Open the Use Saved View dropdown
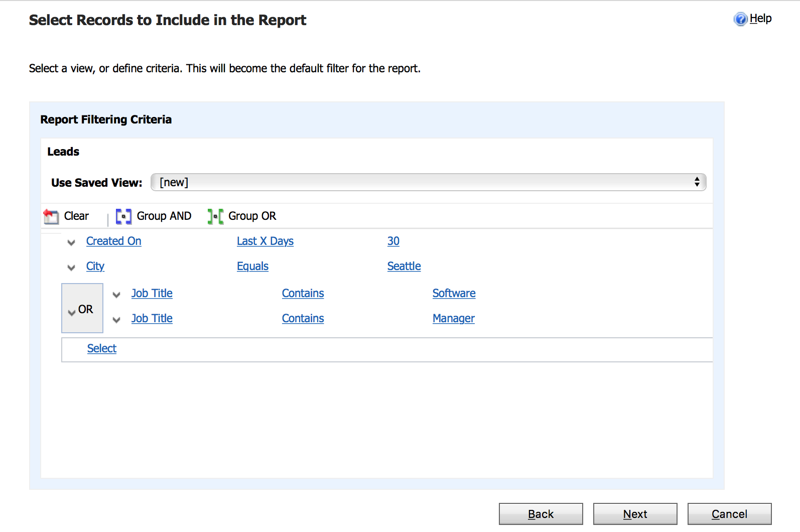This screenshot has width=800, height=532. [x=428, y=182]
